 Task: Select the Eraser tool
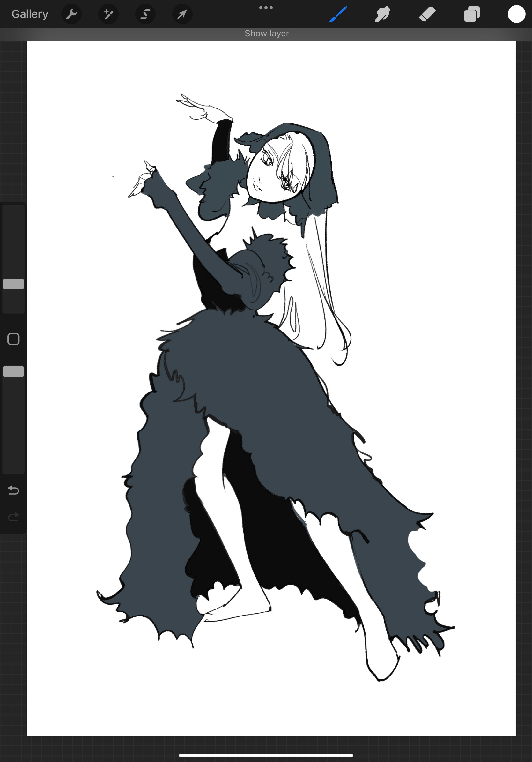[x=427, y=14]
